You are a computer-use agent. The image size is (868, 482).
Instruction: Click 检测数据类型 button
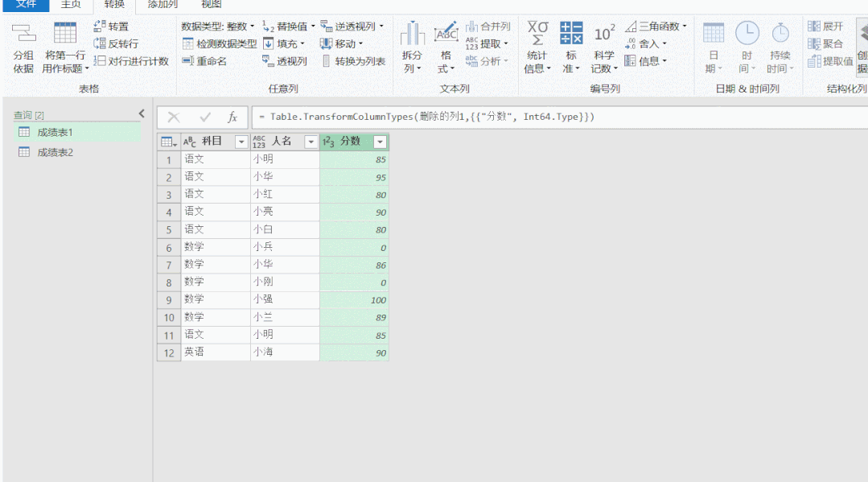click(x=220, y=43)
